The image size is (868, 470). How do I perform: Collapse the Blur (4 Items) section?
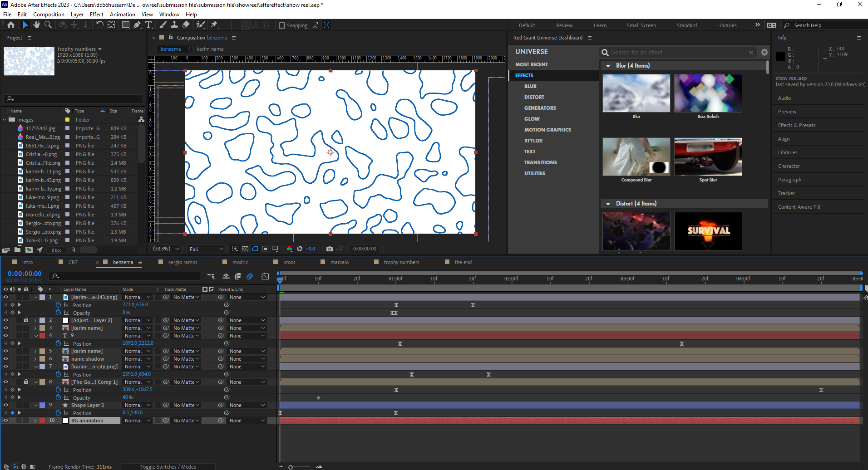608,66
